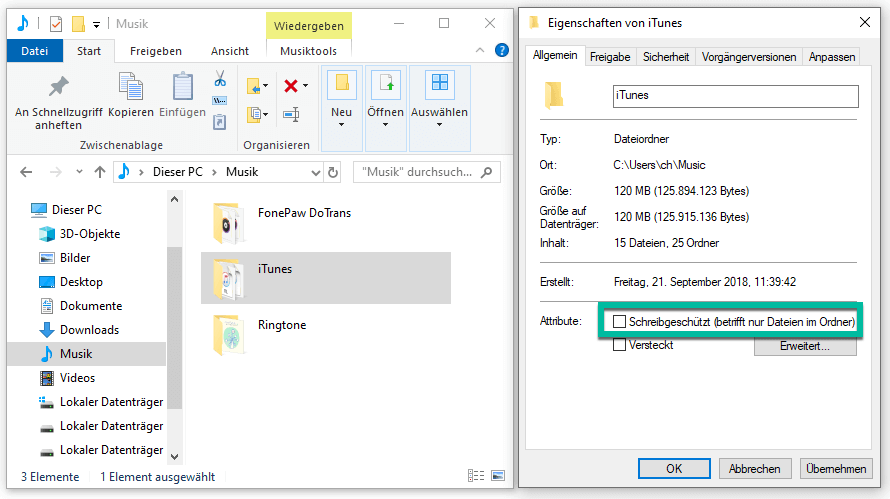Viewport: 890px width, 499px height.
Task: Open the recent locations dropdown arrow
Action: pos(79,172)
